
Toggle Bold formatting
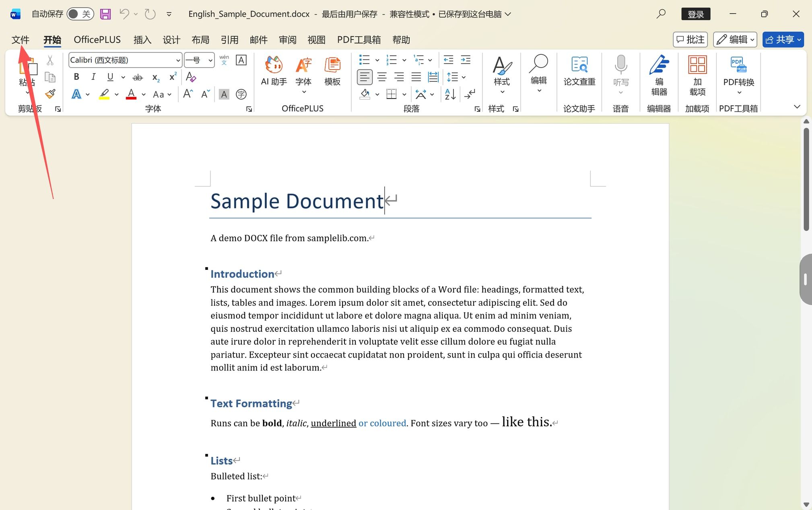point(76,77)
